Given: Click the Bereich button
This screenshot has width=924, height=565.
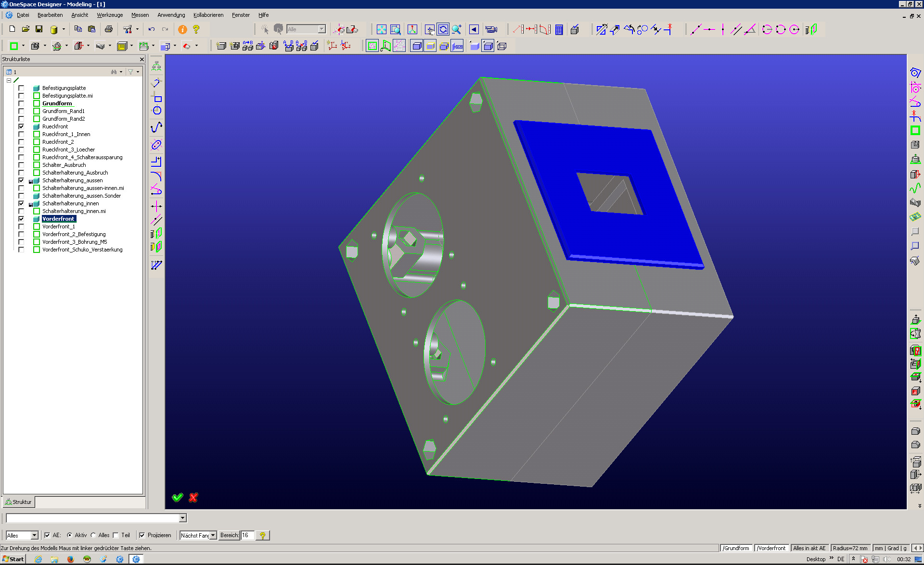Looking at the screenshot, I should 229,535.
